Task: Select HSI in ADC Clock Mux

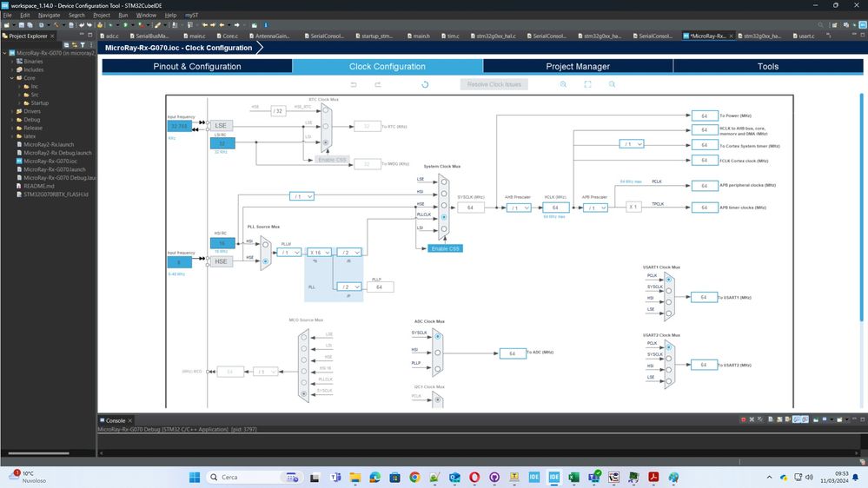Action: (x=437, y=353)
